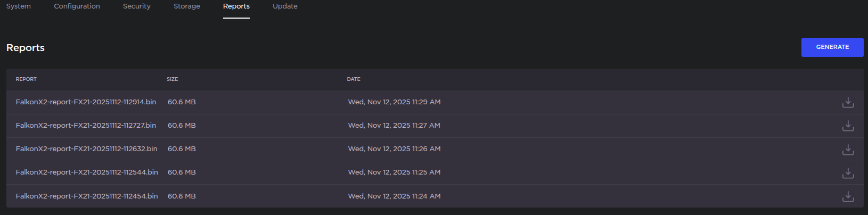Download the report ending in 112454.bin
This screenshot has width=868, height=215.
pyautogui.click(x=848, y=196)
